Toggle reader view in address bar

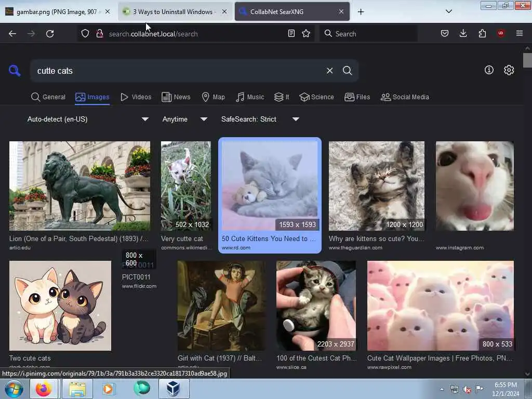tap(291, 33)
